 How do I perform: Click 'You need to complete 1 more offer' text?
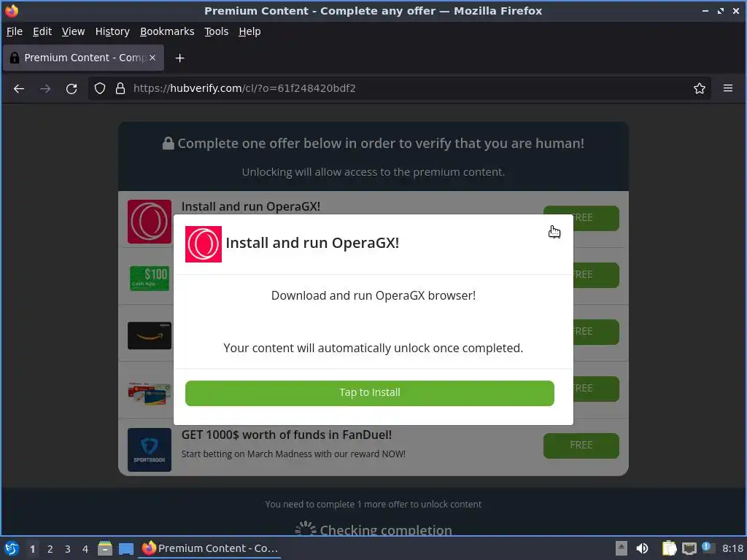373,505
